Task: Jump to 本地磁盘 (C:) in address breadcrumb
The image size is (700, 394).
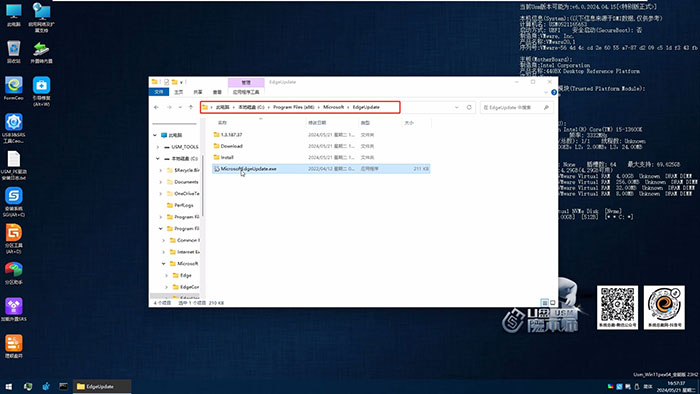Action: click(x=251, y=108)
